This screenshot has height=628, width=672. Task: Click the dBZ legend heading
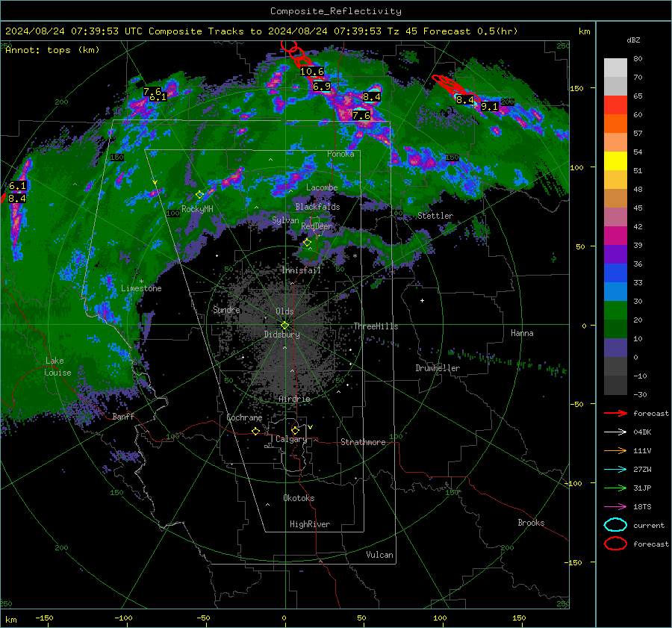[633, 40]
